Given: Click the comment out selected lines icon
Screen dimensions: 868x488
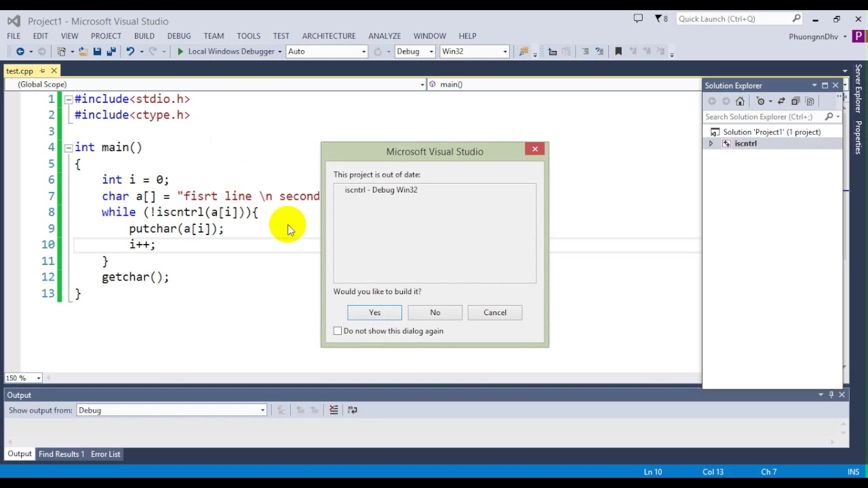Looking at the screenshot, I should [x=585, y=52].
